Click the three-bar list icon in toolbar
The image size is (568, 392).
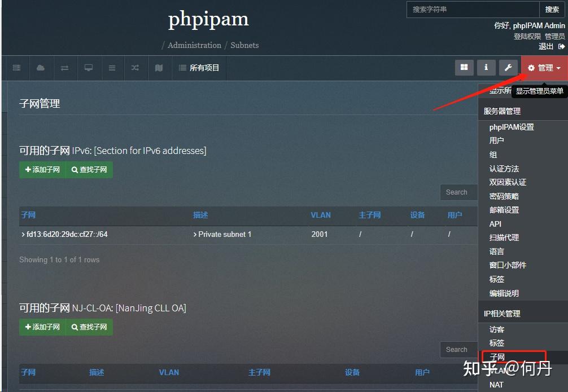(112, 68)
